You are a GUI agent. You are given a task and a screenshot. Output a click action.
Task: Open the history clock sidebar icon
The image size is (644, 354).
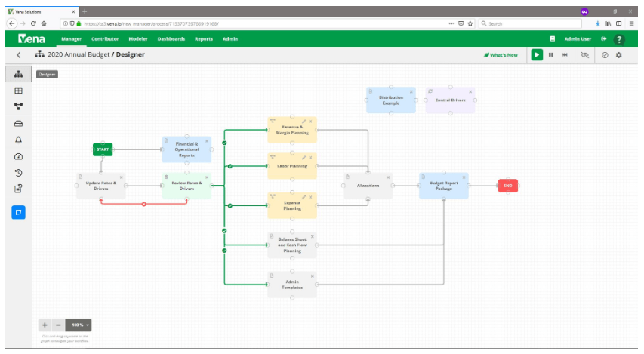pos(18,173)
